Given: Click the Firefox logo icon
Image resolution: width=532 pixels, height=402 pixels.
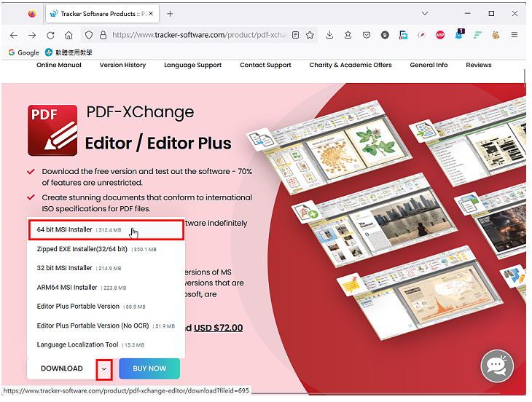Looking at the screenshot, I should tap(32, 14).
